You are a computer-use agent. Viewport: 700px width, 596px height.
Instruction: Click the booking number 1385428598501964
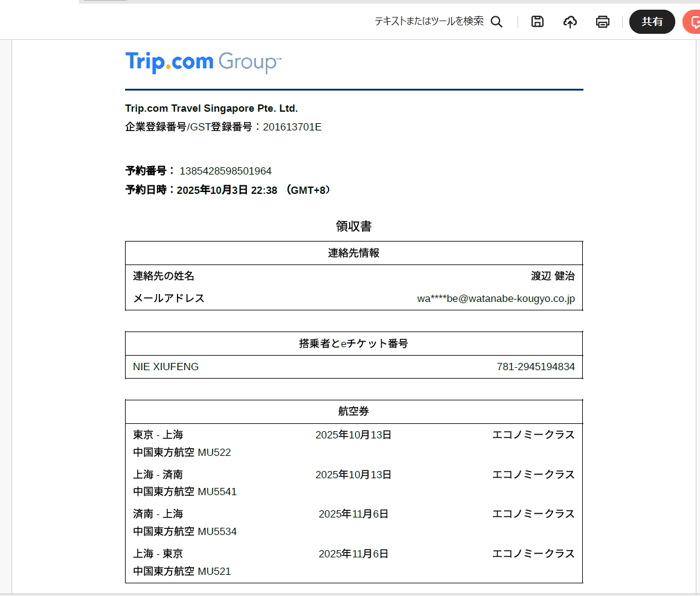click(225, 171)
